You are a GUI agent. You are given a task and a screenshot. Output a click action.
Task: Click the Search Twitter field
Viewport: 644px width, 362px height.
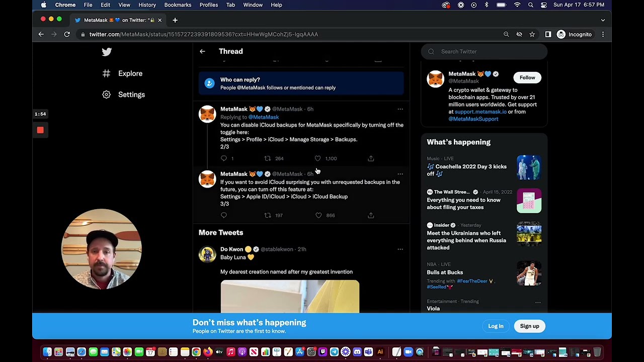tap(484, 51)
